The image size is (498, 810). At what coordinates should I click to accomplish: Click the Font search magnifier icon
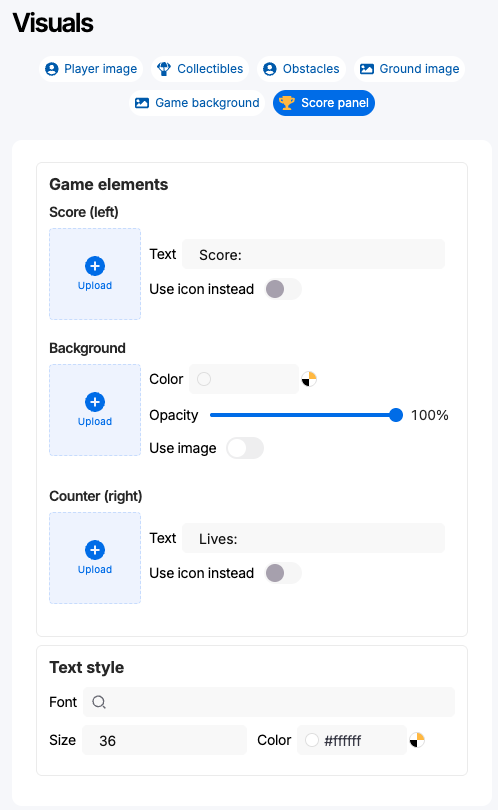click(x=99, y=702)
